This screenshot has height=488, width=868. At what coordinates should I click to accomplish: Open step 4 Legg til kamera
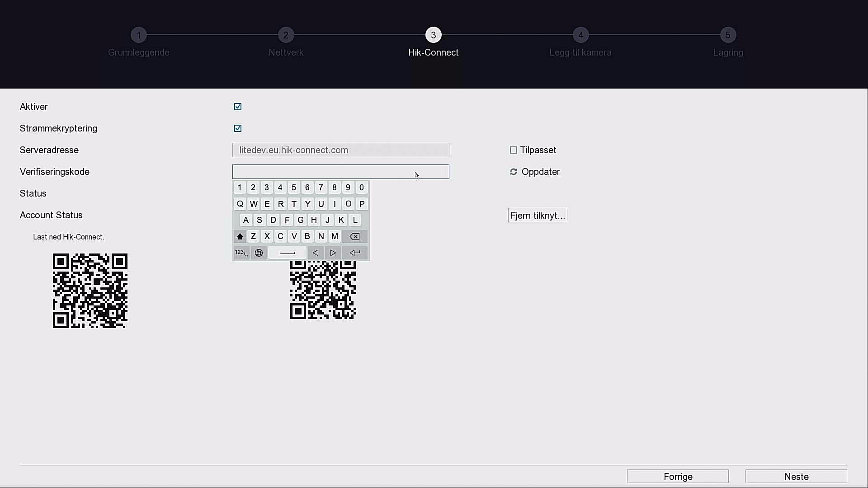(580, 35)
